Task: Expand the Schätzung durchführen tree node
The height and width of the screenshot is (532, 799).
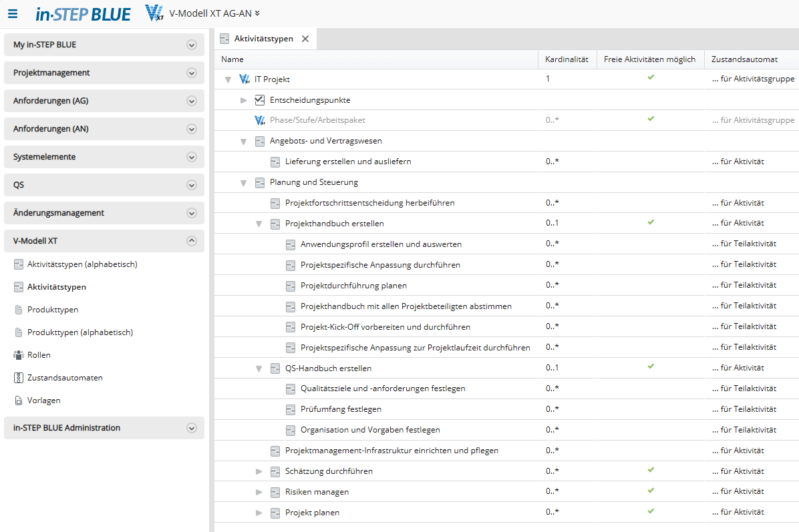Action: click(x=259, y=472)
